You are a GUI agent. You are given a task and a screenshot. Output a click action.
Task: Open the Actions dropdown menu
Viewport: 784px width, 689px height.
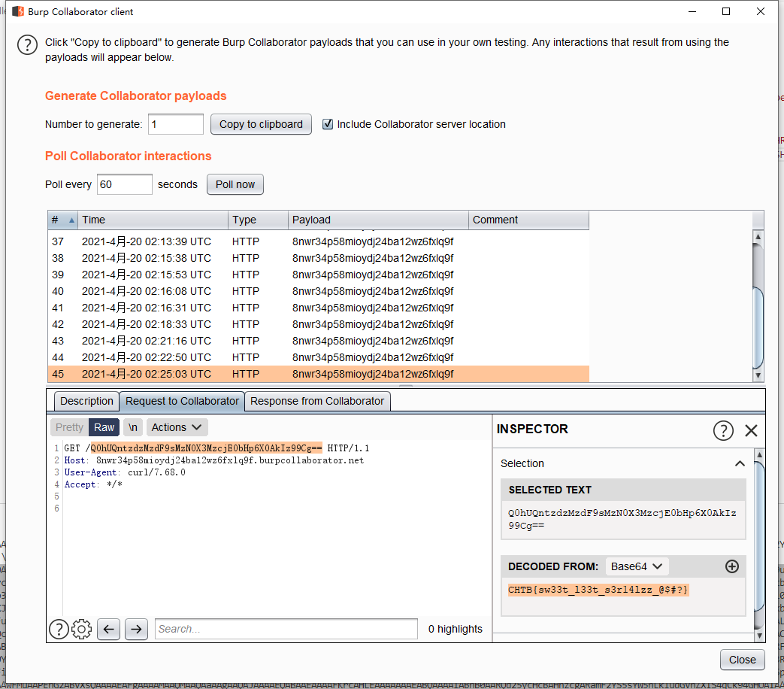(177, 427)
